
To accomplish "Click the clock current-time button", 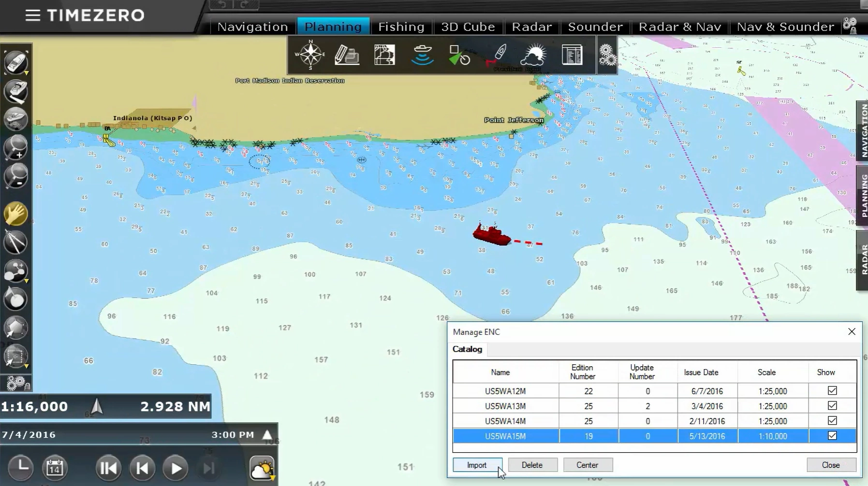I will [x=21, y=467].
